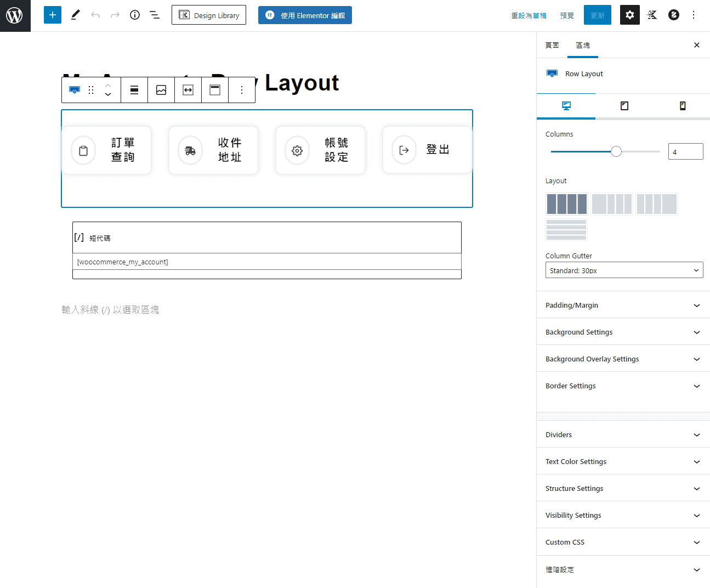This screenshot has height=588, width=710.
Task: Expand the Dividers panel
Action: tap(623, 434)
